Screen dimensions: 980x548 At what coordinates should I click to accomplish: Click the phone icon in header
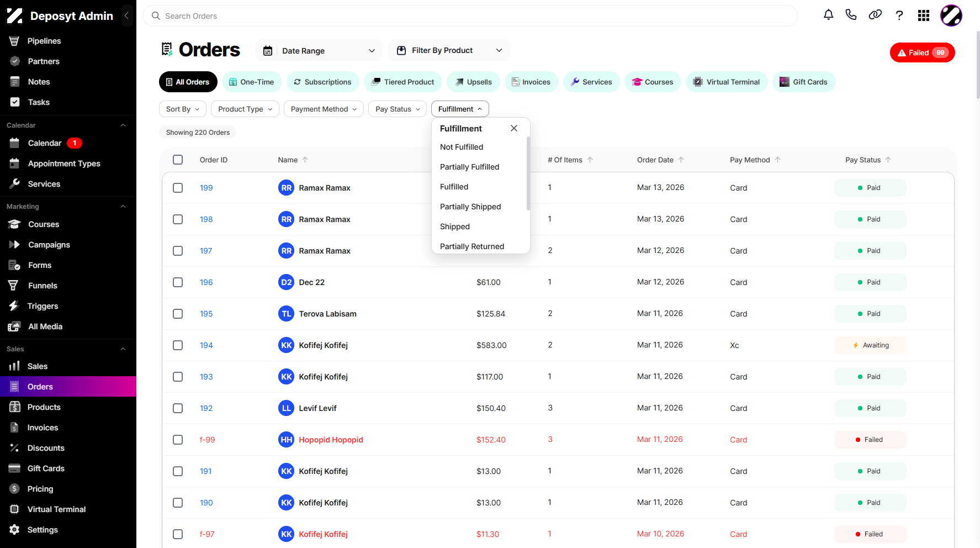[x=851, y=15]
